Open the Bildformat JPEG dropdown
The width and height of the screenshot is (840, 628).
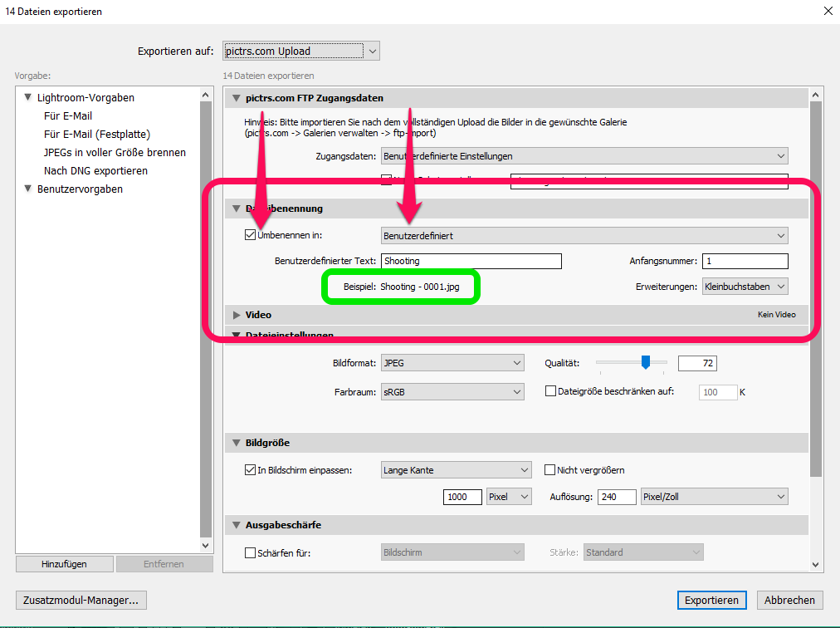point(452,363)
